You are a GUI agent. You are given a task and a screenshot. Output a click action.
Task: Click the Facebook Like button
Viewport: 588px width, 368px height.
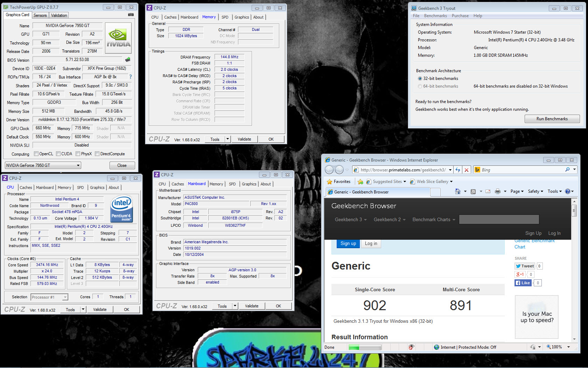(523, 283)
